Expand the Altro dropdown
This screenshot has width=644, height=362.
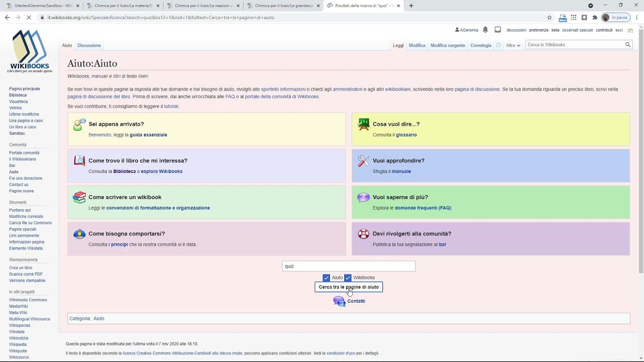coord(513,45)
